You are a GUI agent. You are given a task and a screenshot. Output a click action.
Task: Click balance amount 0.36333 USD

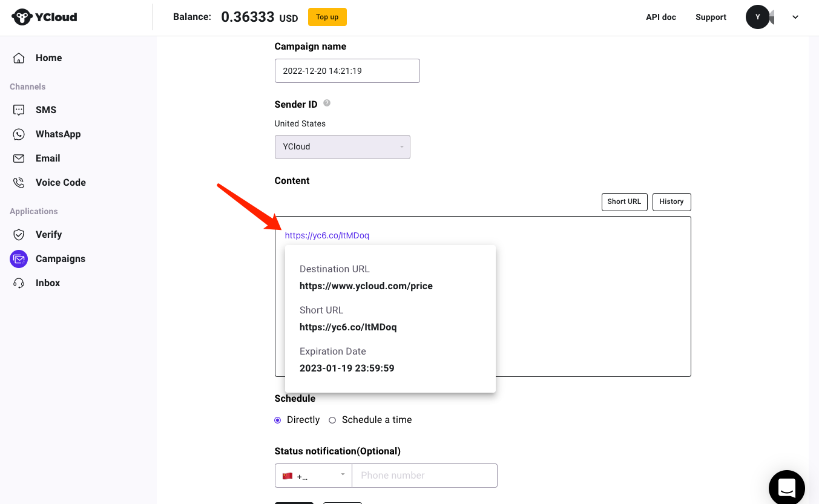(x=259, y=17)
